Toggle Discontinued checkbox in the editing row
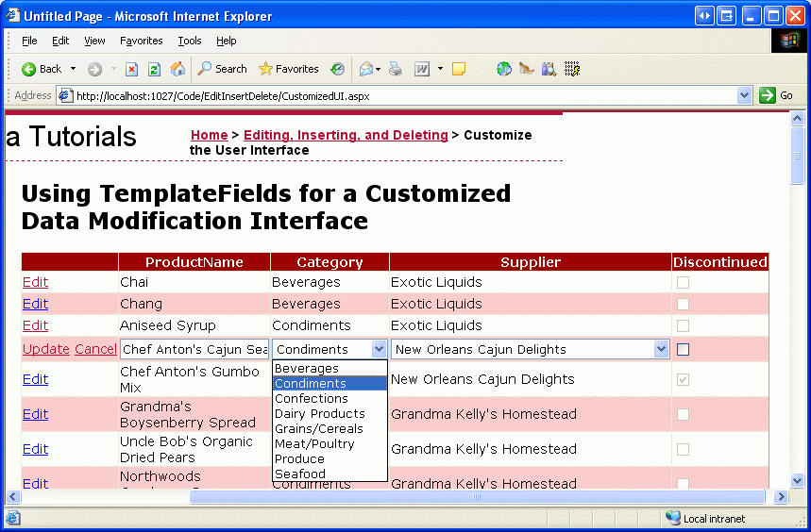 (x=683, y=349)
